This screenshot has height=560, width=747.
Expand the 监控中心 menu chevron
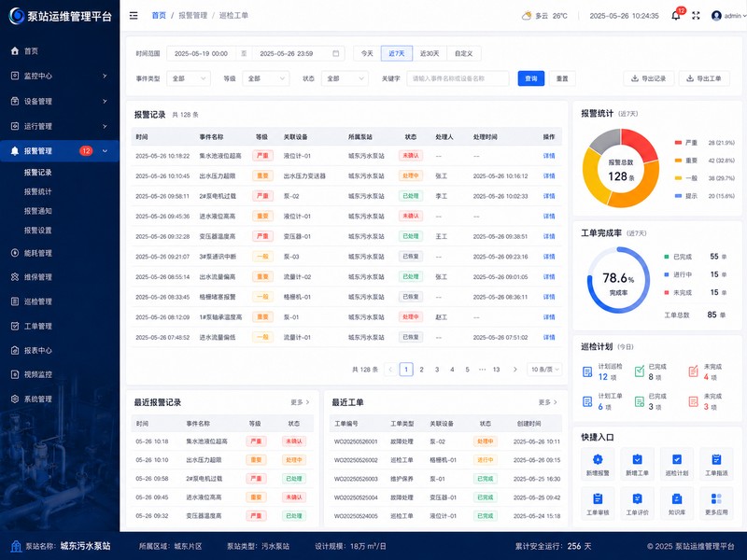point(105,76)
